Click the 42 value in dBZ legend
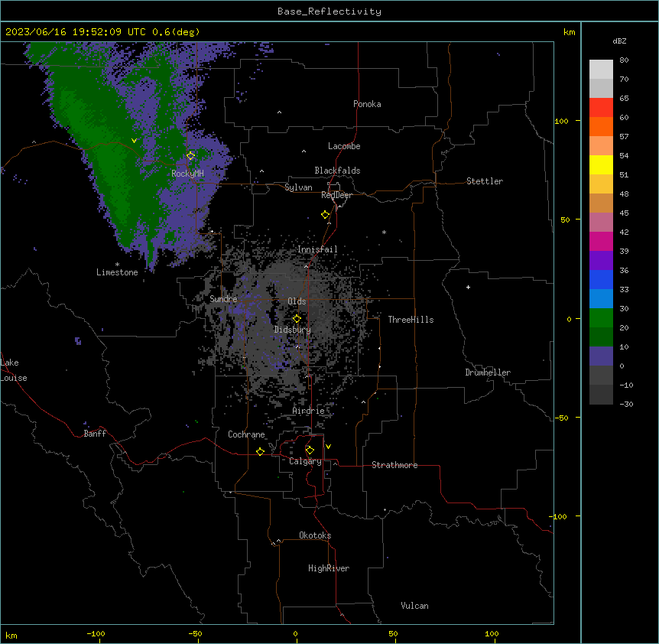This screenshot has height=644, width=659. (x=624, y=232)
